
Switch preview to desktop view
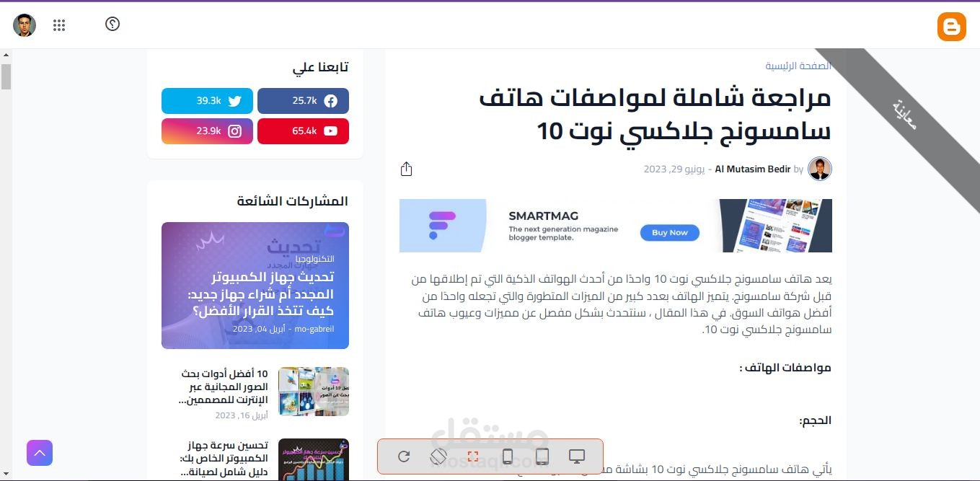pyautogui.click(x=575, y=456)
